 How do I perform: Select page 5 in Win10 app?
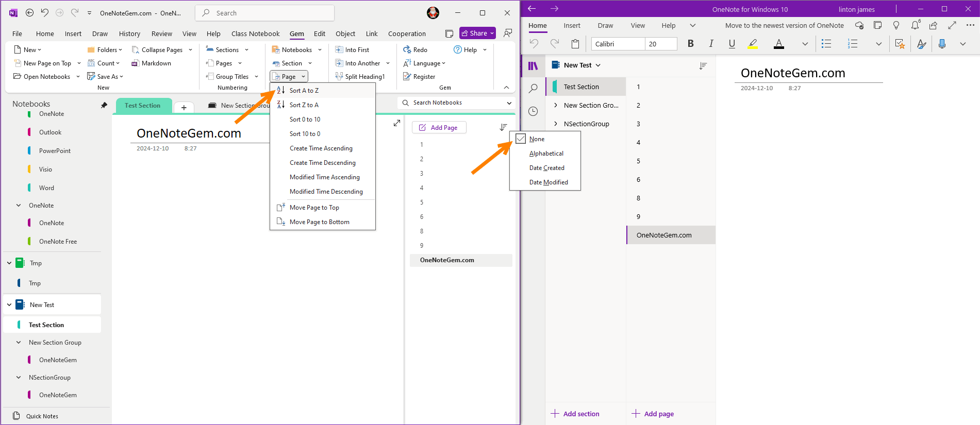(671, 161)
